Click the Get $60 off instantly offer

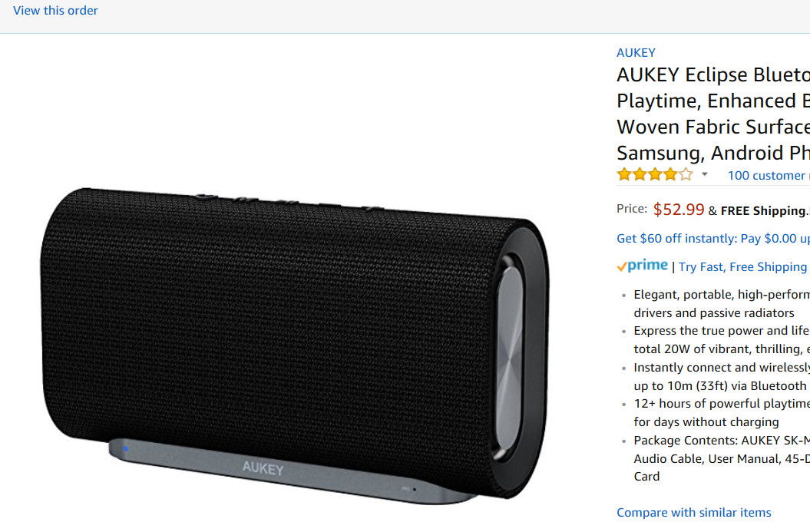pos(712,239)
